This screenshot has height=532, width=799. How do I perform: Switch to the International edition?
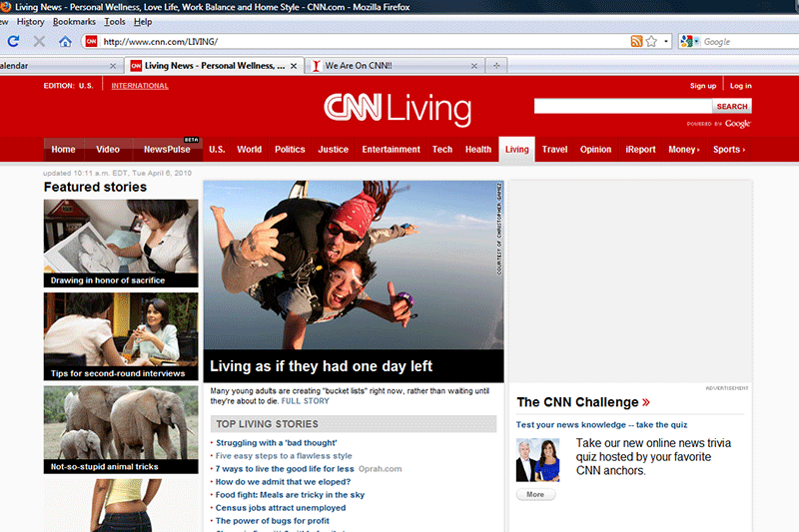(x=140, y=86)
